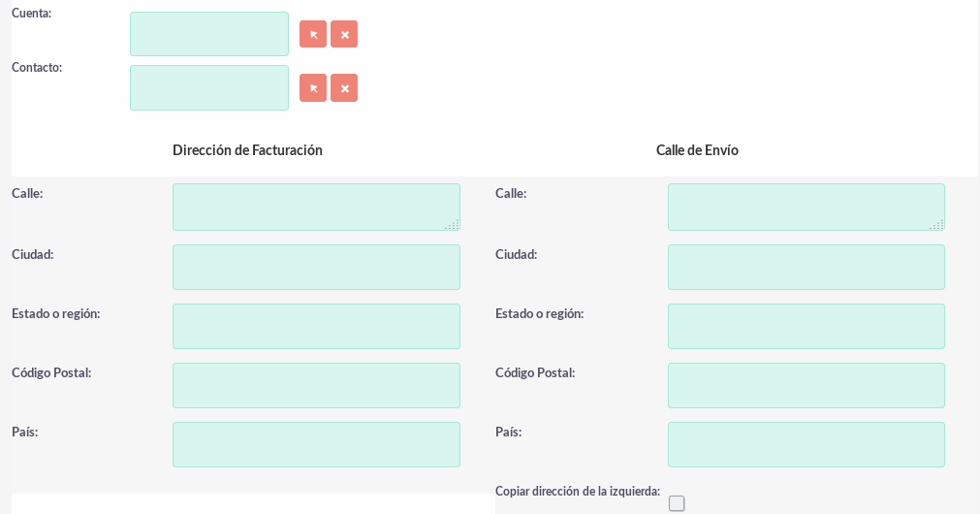
Task: Click the billing Calle textarea resize handle
Action: [x=453, y=224]
